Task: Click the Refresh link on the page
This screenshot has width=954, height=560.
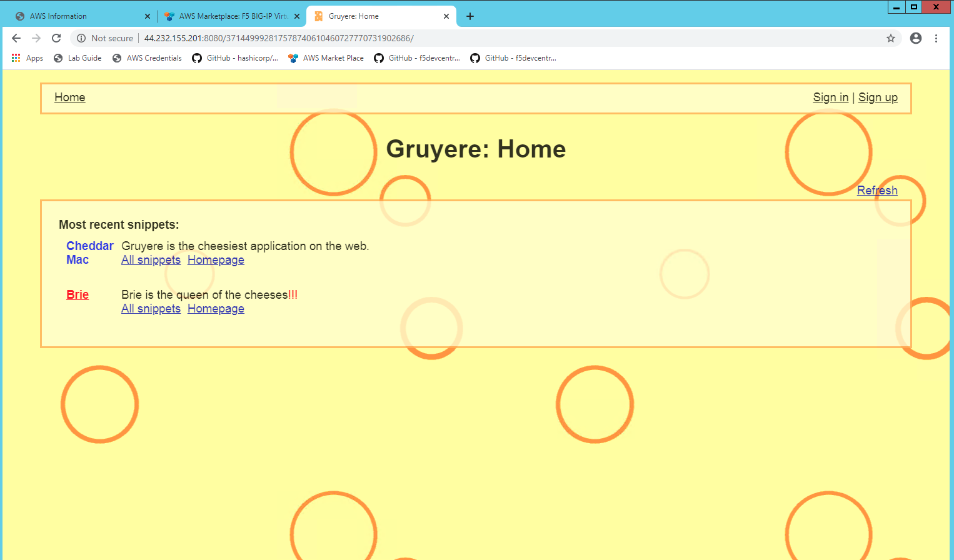Action: point(877,191)
